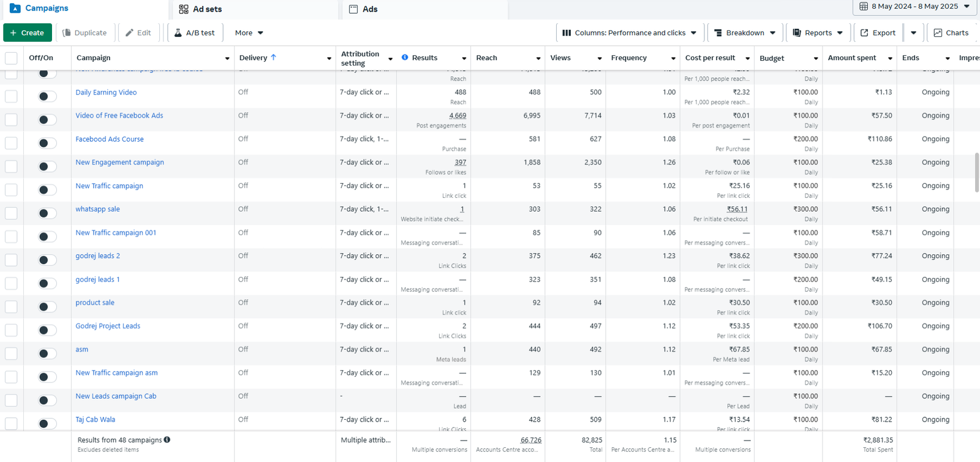The image size is (980, 462).
Task: Click the copy icon on Duplicate
Action: (x=67, y=32)
